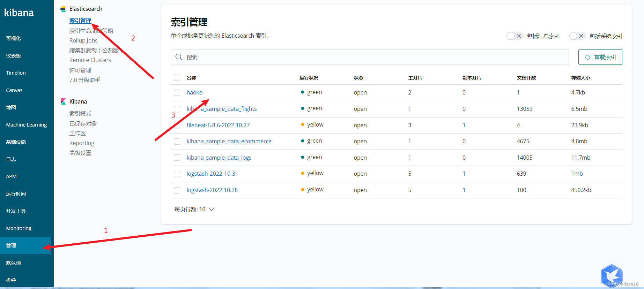Check the select-all checkbox in table header
This screenshot has width=644, height=289.
click(x=177, y=78)
